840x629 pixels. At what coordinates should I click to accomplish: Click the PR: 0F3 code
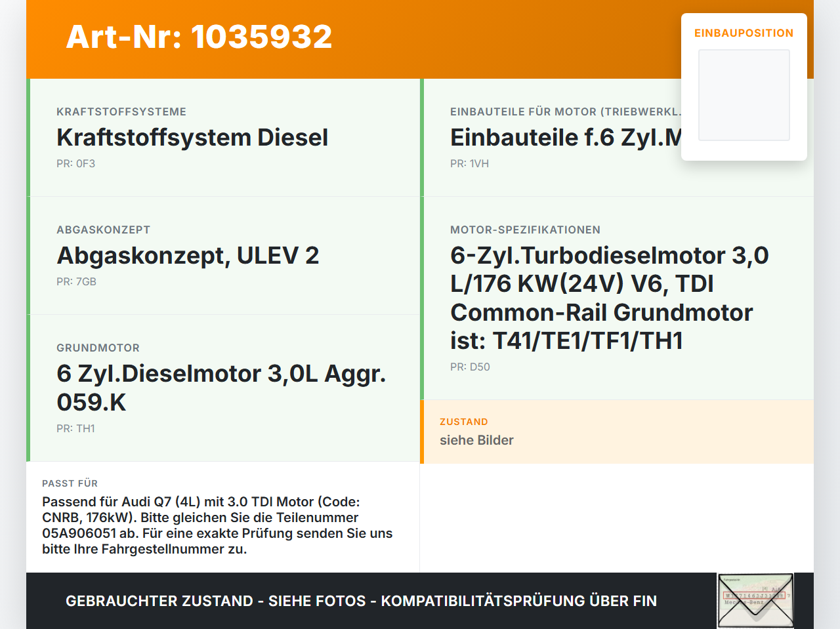[75, 163]
